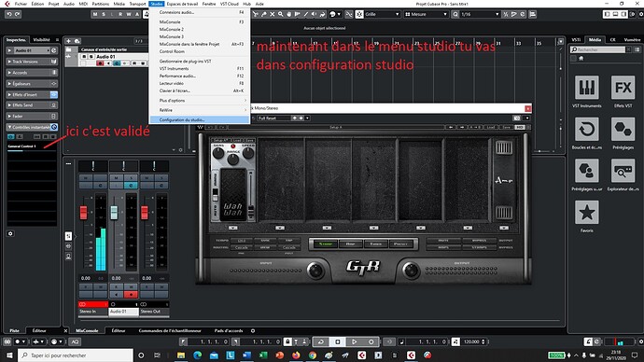Open Firefox from the taskbar
This screenshot has width=644, height=362.
pyautogui.click(x=296, y=355)
